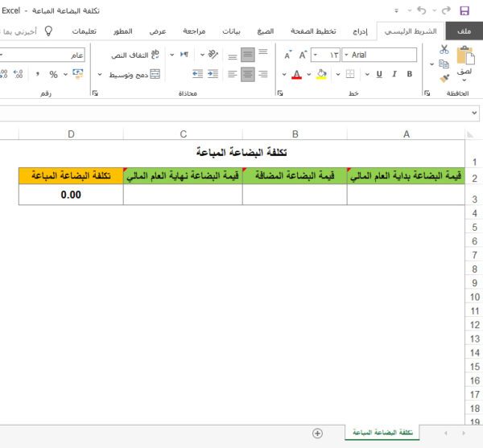
Task: Toggle Underline formatting
Action: click(x=379, y=74)
